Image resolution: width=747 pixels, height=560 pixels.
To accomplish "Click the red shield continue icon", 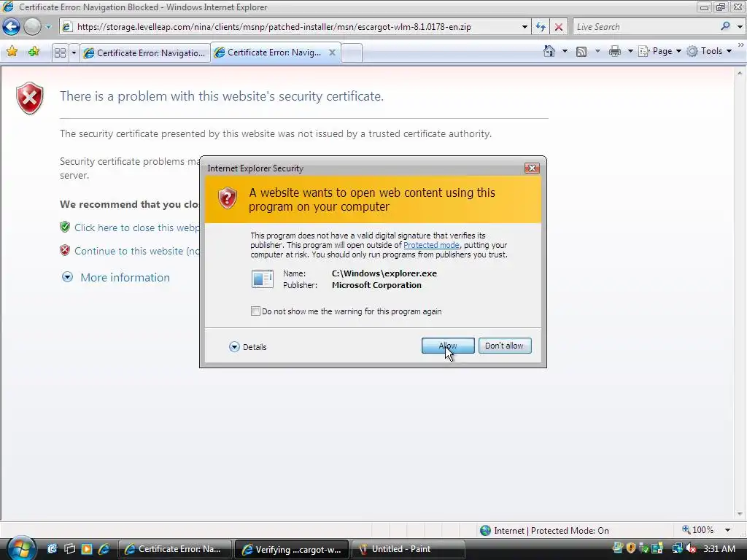I will click(x=65, y=251).
